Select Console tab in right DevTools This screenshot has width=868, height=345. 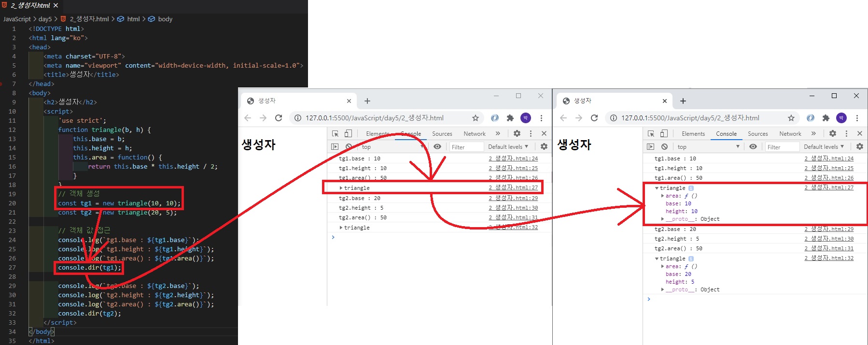pos(726,134)
